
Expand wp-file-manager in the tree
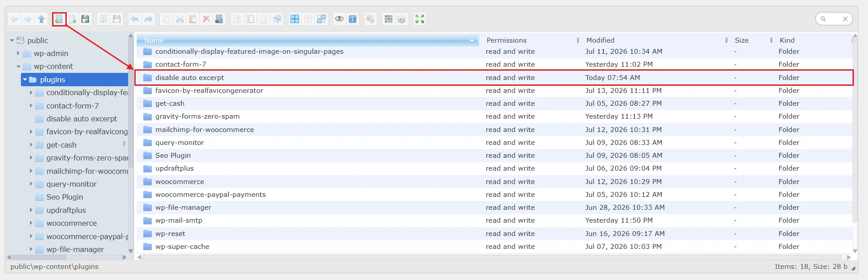coord(31,249)
